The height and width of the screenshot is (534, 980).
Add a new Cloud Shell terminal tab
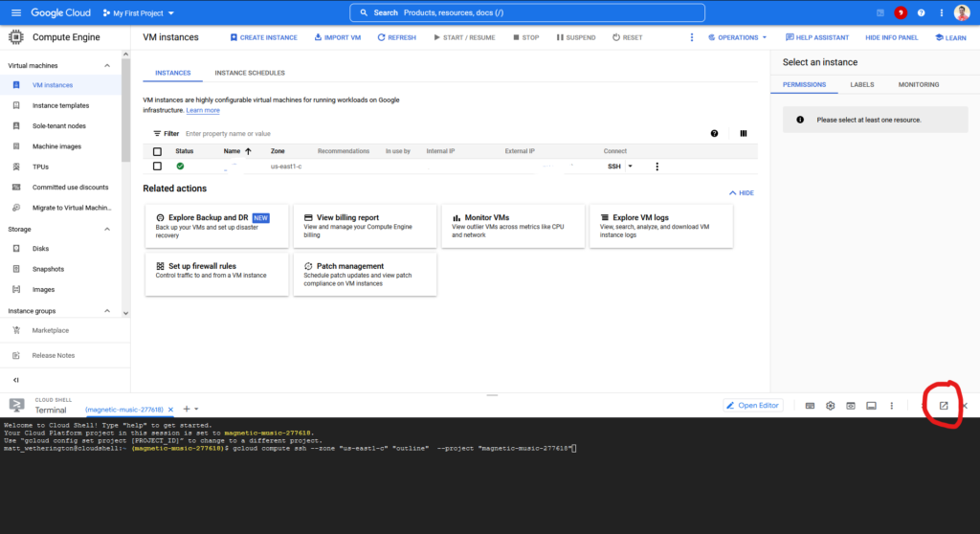coord(187,409)
